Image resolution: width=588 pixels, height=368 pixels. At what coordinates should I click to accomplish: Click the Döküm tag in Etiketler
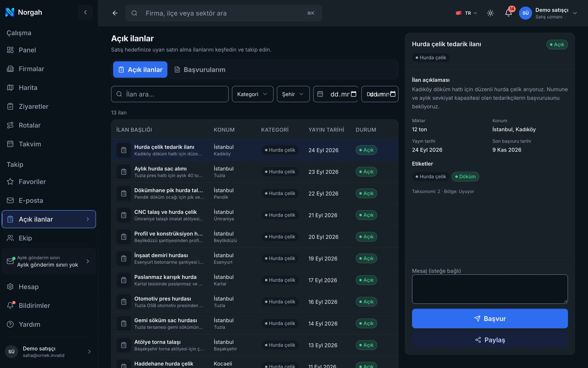click(x=465, y=177)
